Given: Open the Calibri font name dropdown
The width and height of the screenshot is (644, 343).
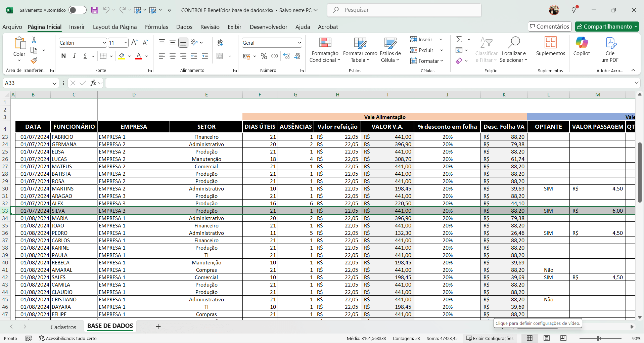Looking at the screenshot, I should (x=104, y=43).
